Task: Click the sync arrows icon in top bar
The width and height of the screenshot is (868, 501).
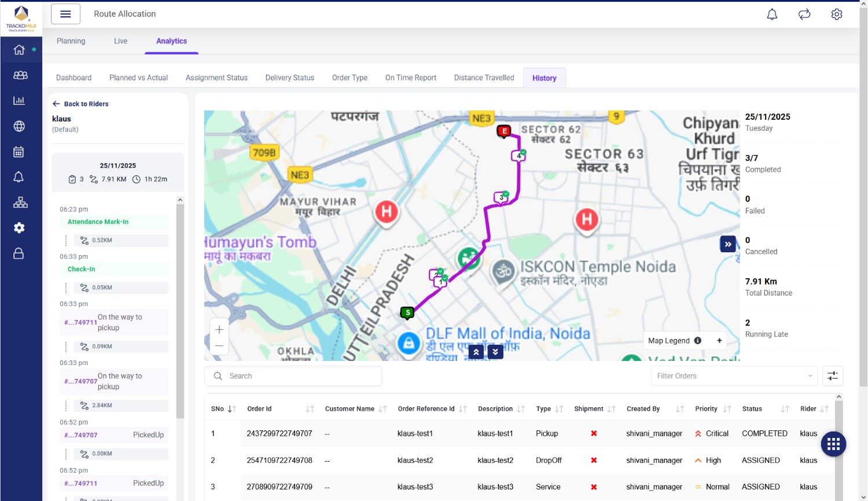Action: (x=804, y=14)
